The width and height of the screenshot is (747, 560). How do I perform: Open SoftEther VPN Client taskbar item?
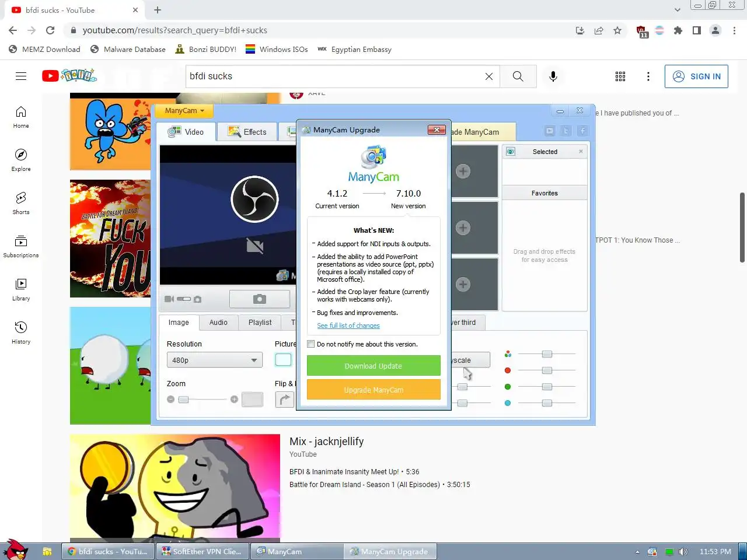tap(203, 551)
